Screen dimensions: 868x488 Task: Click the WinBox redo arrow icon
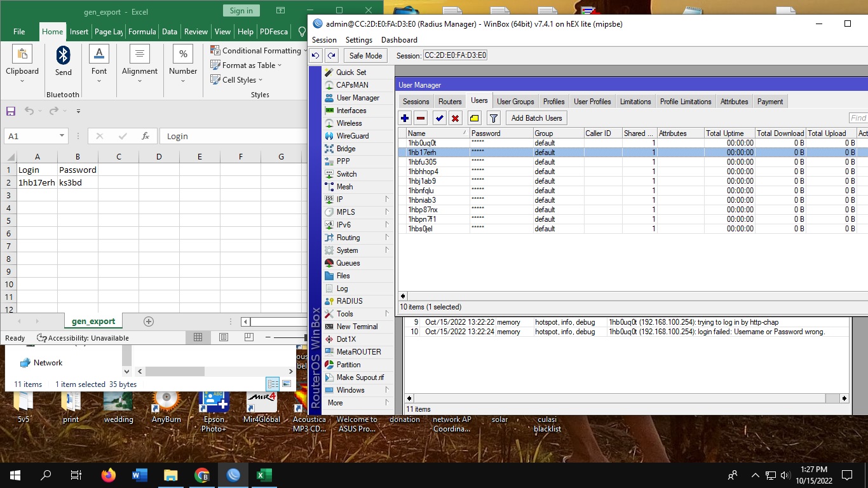coord(332,55)
